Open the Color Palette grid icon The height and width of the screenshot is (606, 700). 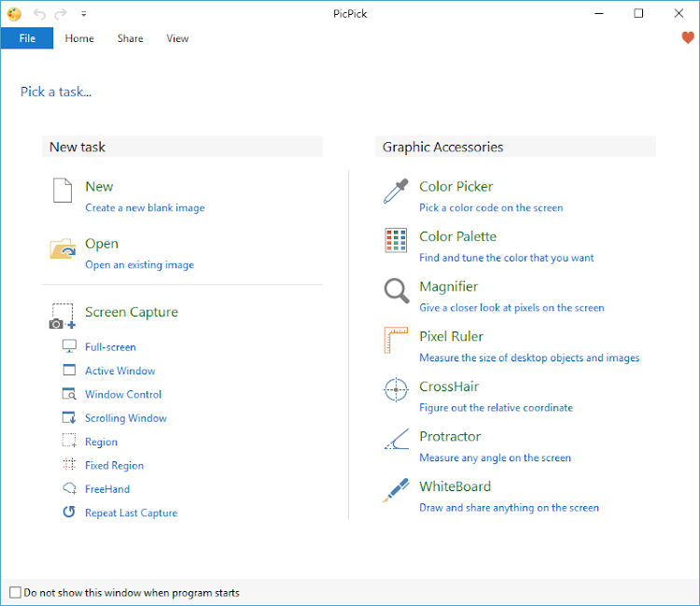tap(396, 241)
